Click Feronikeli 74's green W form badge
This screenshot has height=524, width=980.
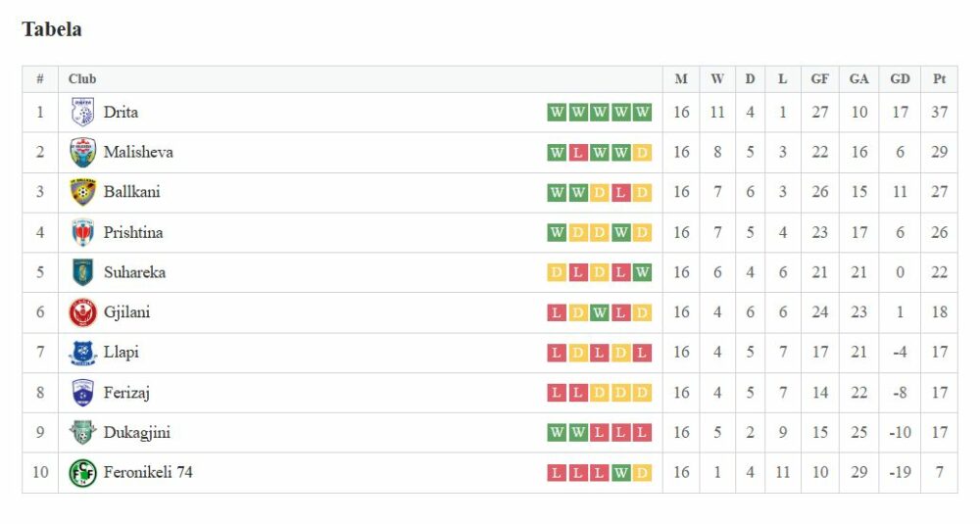click(620, 473)
